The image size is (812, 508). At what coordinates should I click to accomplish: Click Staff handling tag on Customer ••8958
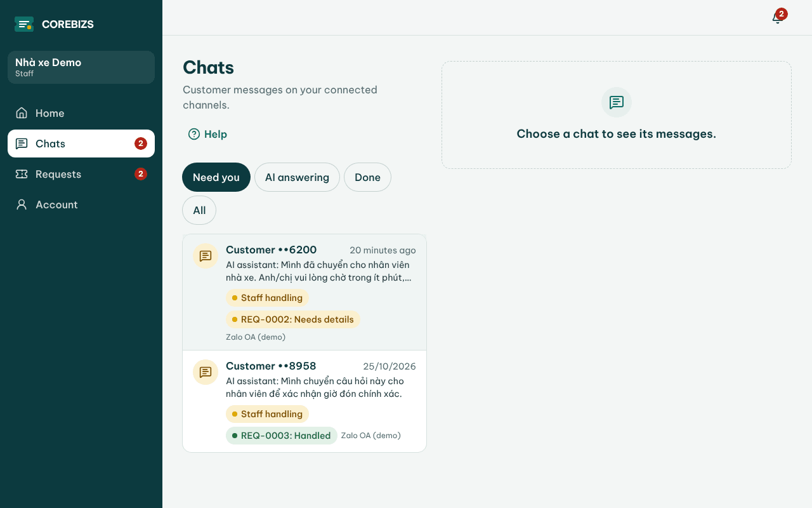point(268,414)
